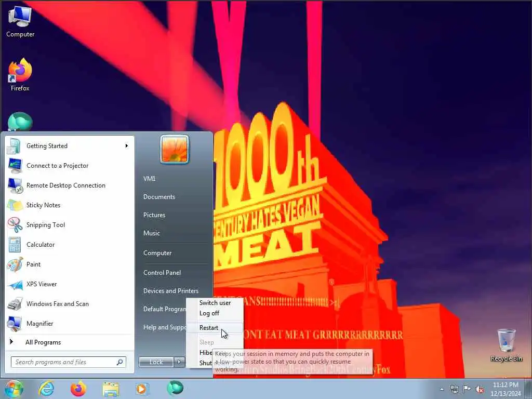Viewport: 532px width, 399px height.
Task: Open the Recycle Bin on the desktop
Action: (506, 345)
